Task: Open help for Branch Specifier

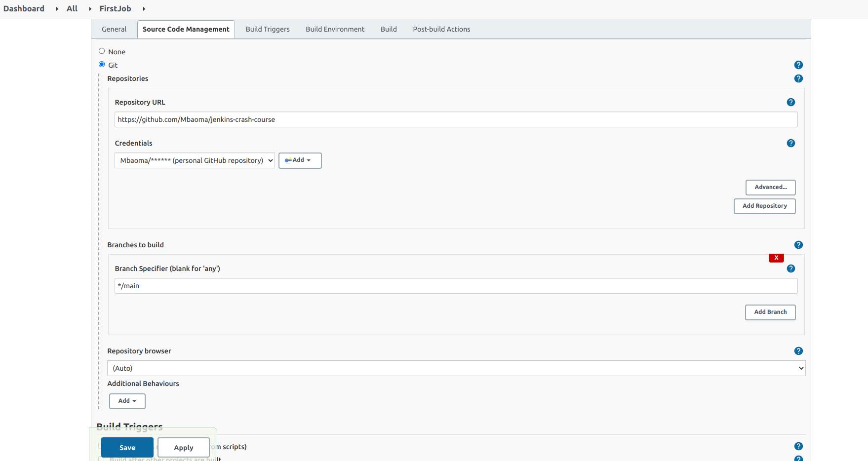Action: click(x=791, y=269)
